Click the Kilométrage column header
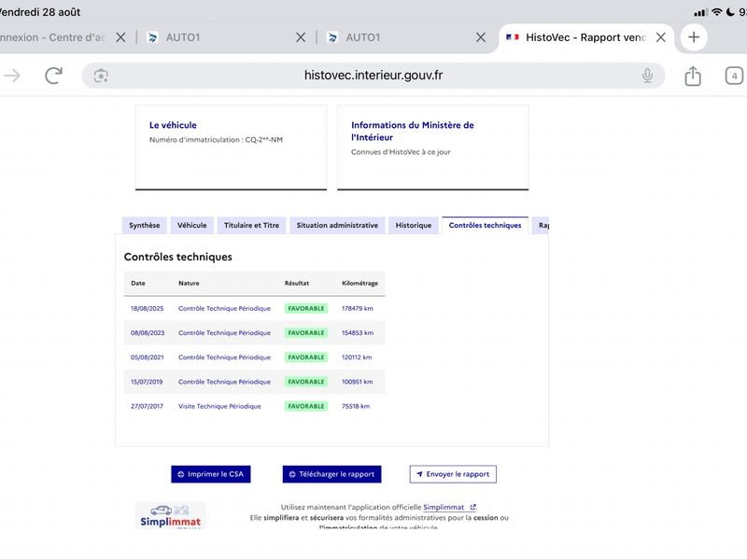This screenshot has width=747, height=560. point(359,283)
